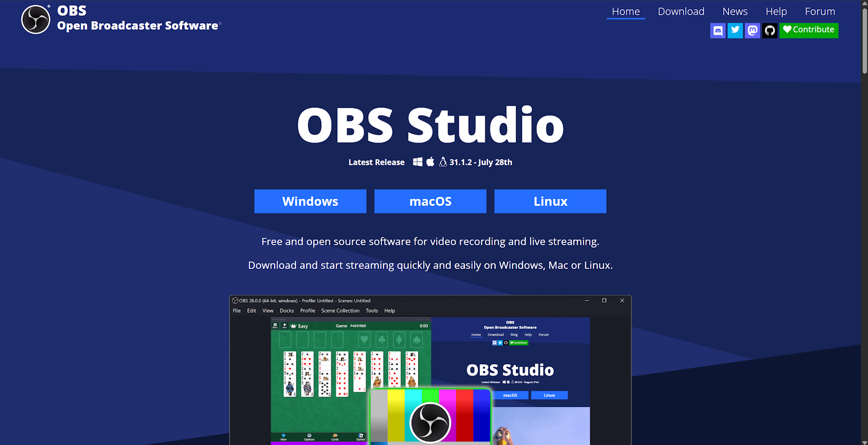Open the News navigation item
This screenshot has height=445, width=868.
coord(735,11)
